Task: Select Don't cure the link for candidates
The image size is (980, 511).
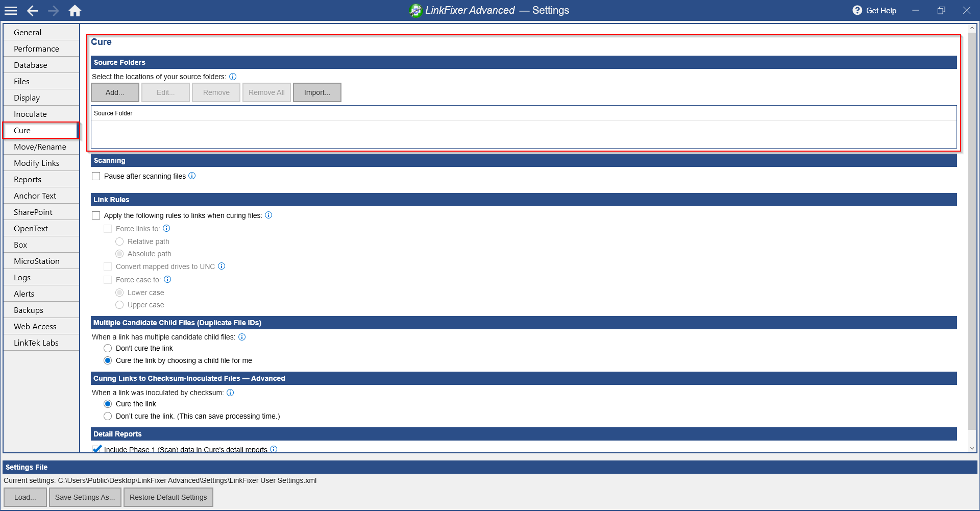Action: (x=108, y=348)
